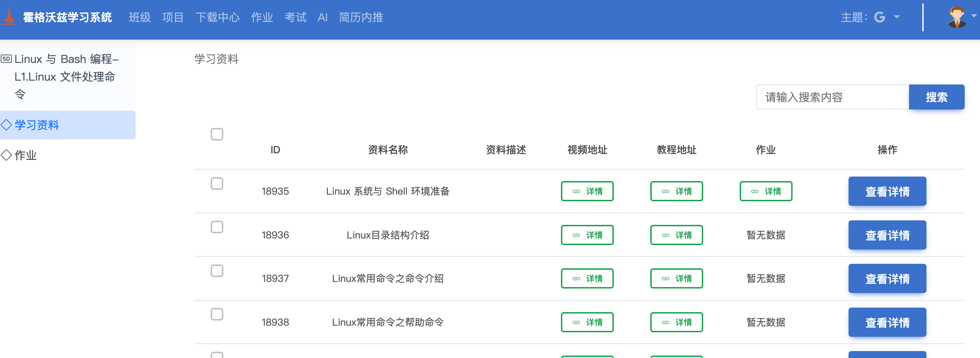Check the box for row 18936
Screen dimensions: 980x358
click(x=217, y=227)
